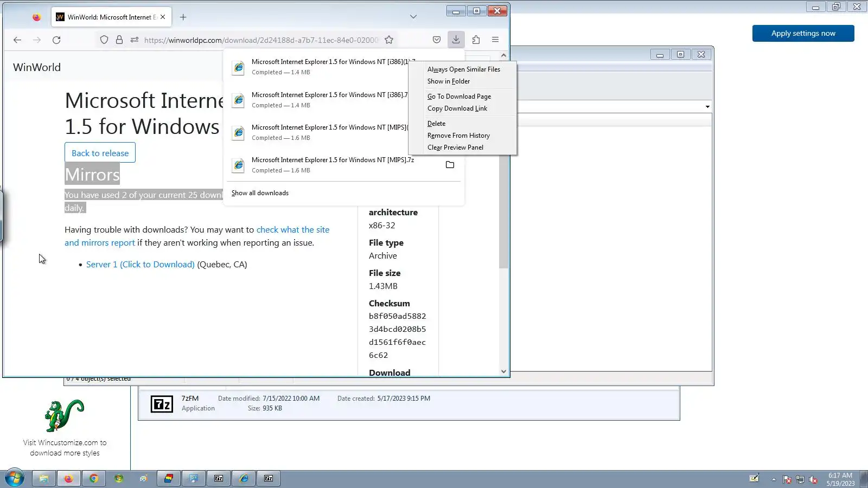Expand the list all tabs dropdown

click(413, 17)
